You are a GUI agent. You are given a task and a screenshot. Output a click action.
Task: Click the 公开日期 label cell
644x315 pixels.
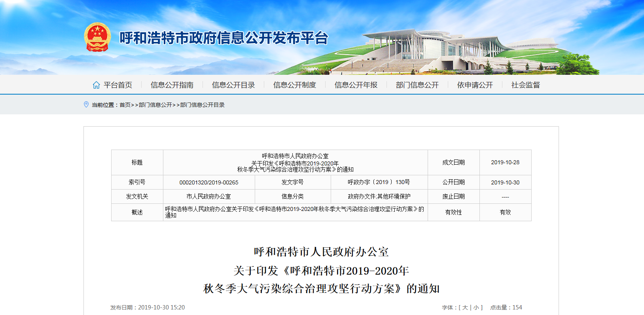click(x=454, y=182)
